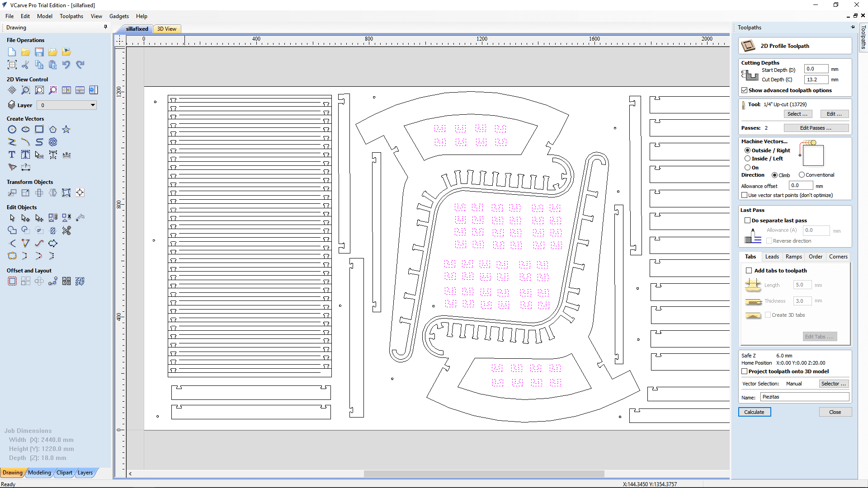Choose Climb cut direction
868x488 pixels.
(774, 175)
